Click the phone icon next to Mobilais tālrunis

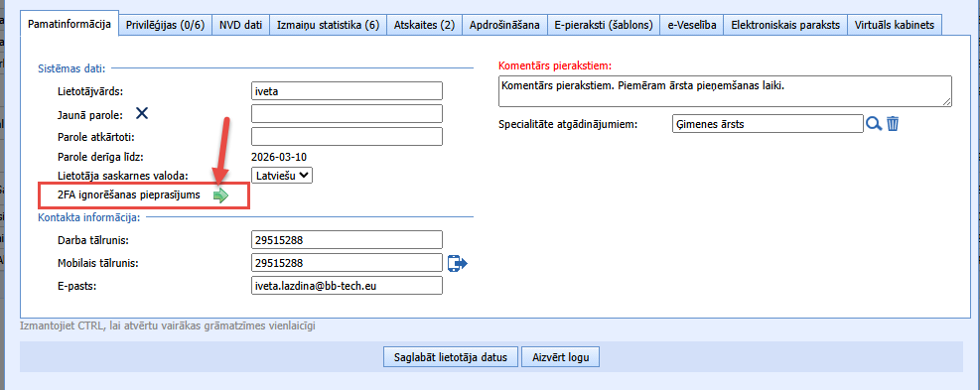[458, 263]
